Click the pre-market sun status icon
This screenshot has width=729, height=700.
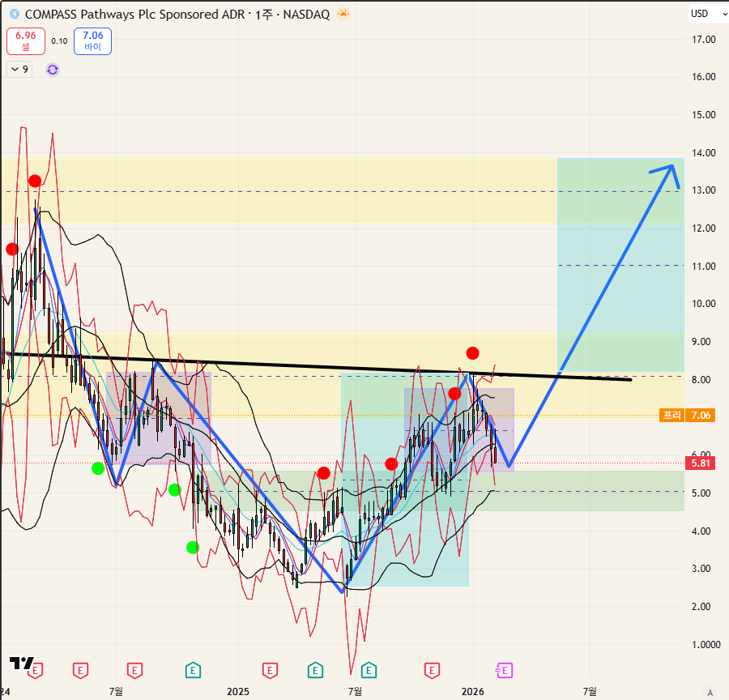pos(343,14)
